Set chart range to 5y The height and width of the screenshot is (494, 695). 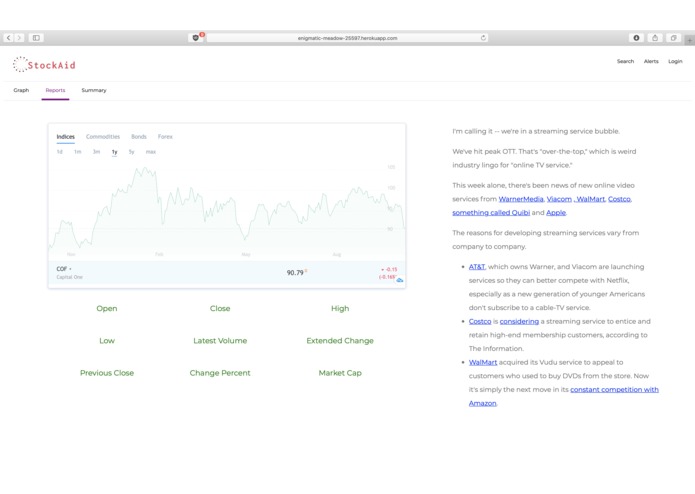click(x=131, y=152)
